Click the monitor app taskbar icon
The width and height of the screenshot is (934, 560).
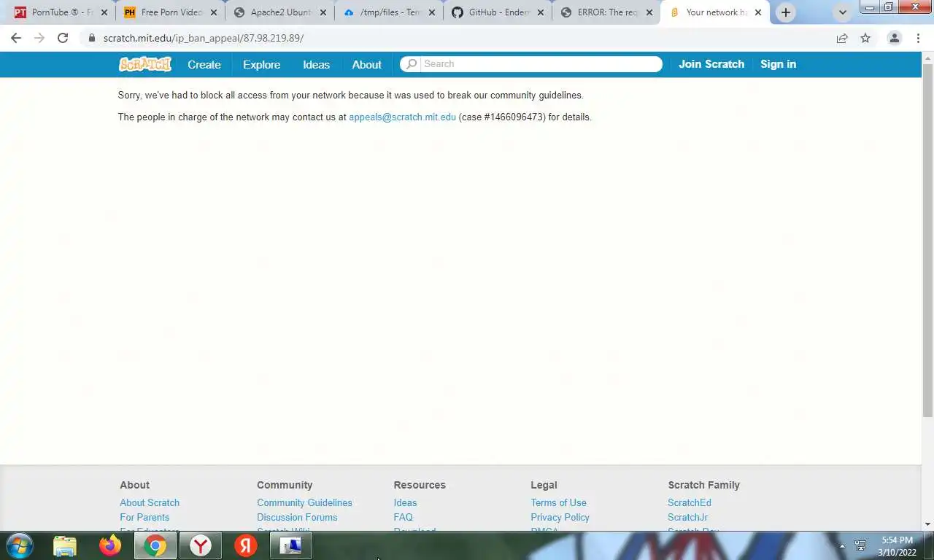pos(291,545)
